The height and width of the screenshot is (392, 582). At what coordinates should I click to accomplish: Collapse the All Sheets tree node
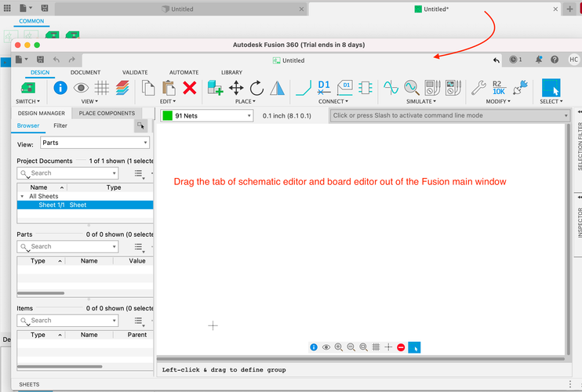point(22,196)
